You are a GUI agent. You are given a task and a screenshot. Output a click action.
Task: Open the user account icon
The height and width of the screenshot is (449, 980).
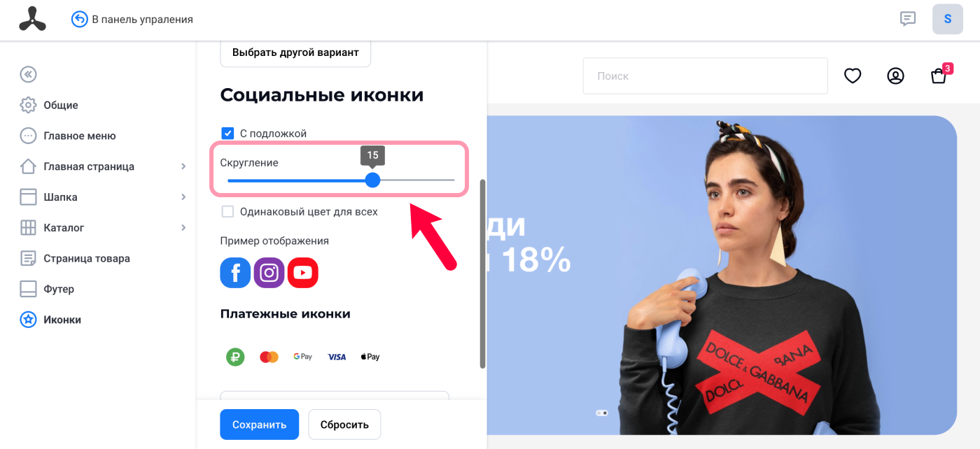point(895,76)
